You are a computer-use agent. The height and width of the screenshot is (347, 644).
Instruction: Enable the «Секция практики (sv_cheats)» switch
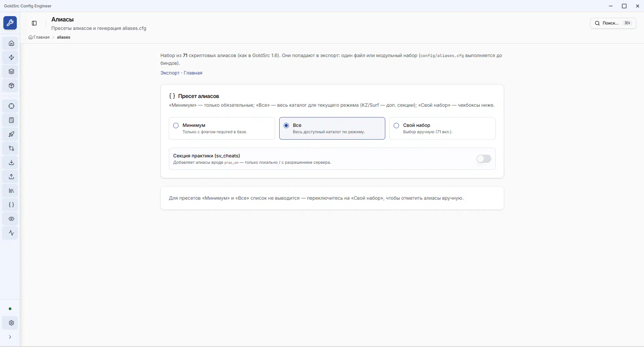pos(484,159)
